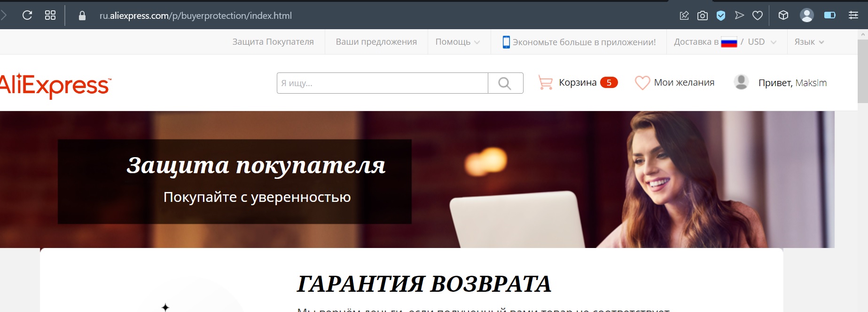
Task: Add bookmark with the toolbar heart icon
Action: coord(758,16)
